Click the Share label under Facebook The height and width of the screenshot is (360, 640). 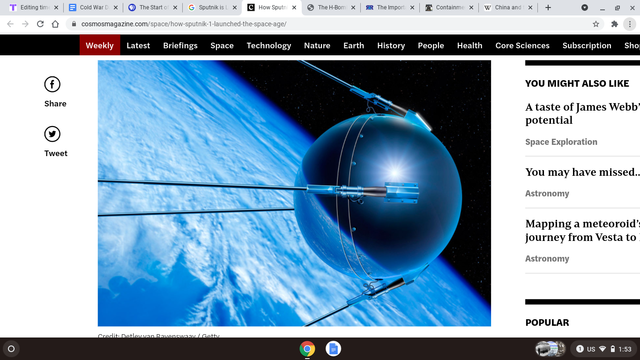(x=55, y=104)
